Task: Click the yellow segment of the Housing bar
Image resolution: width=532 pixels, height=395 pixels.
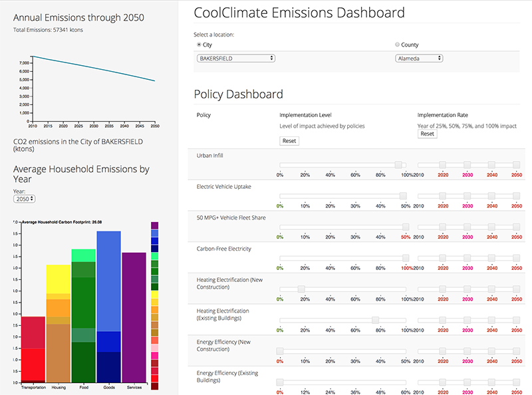Action: click(x=59, y=279)
